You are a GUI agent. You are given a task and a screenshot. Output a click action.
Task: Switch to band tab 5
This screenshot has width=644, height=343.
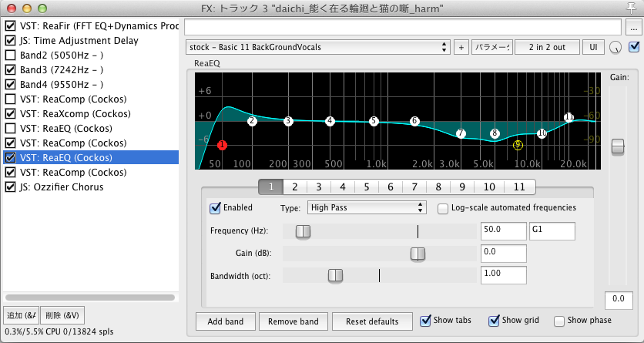pos(367,187)
